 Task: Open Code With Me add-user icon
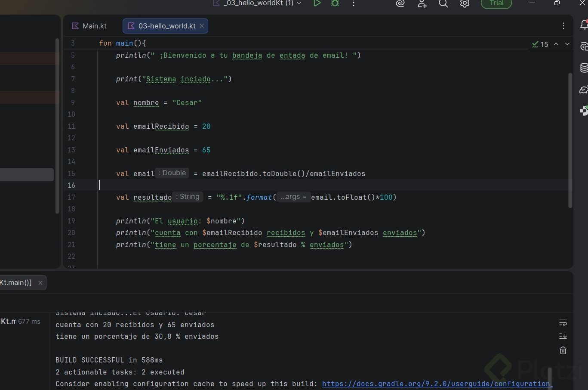[422, 4]
